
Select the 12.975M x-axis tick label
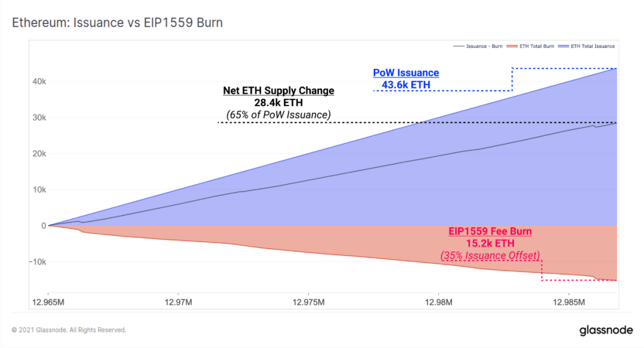308,303
